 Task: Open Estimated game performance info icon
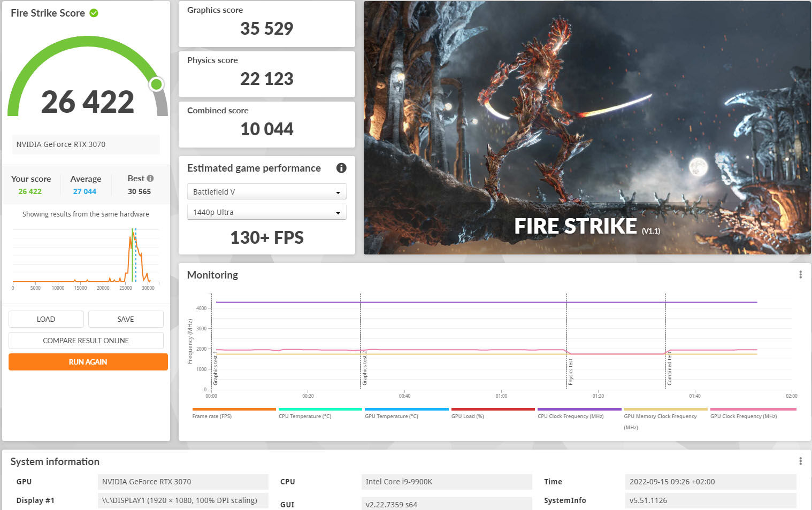click(x=341, y=168)
